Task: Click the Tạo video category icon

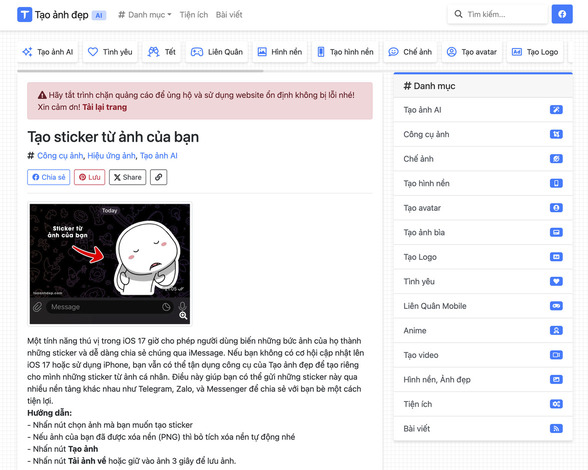Action: (x=556, y=355)
